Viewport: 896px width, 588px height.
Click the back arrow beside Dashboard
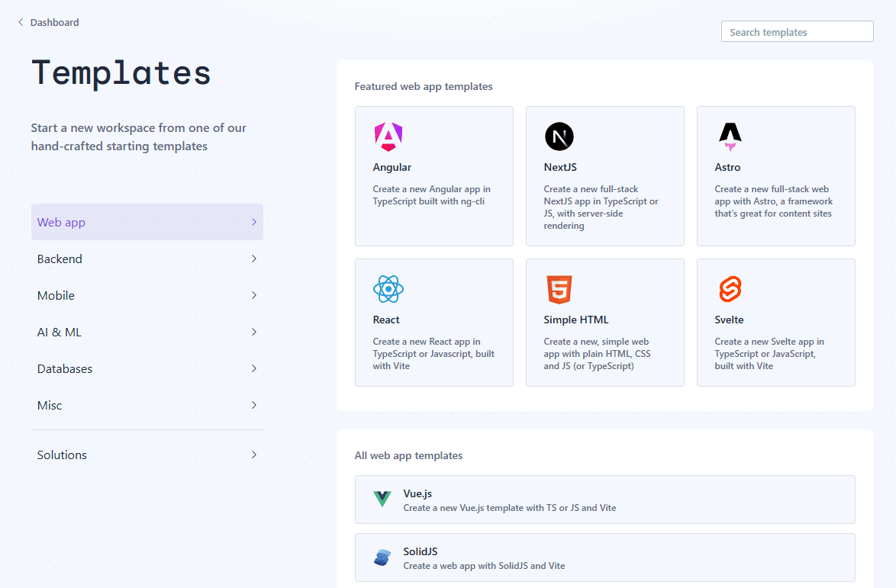(x=21, y=22)
